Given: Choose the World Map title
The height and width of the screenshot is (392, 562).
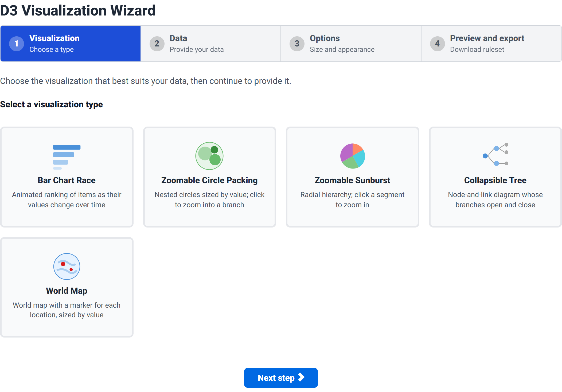Looking at the screenshot, I should [67, 291].
